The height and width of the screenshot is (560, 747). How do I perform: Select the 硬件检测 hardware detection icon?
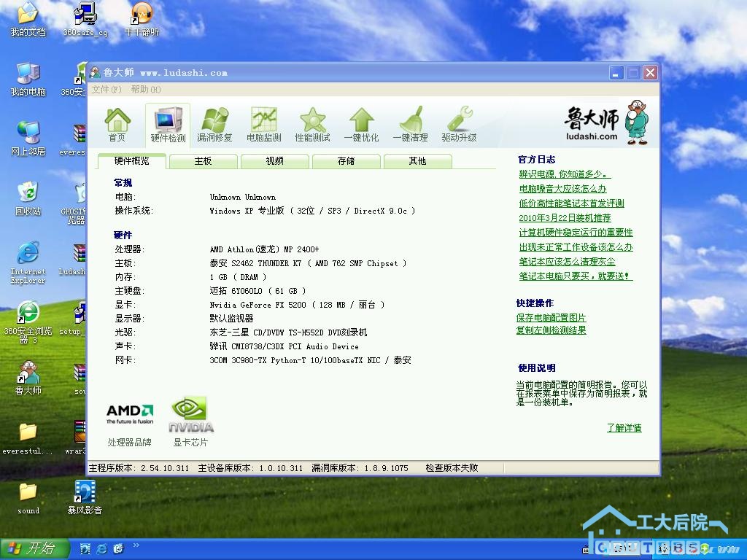click(168, 124)
